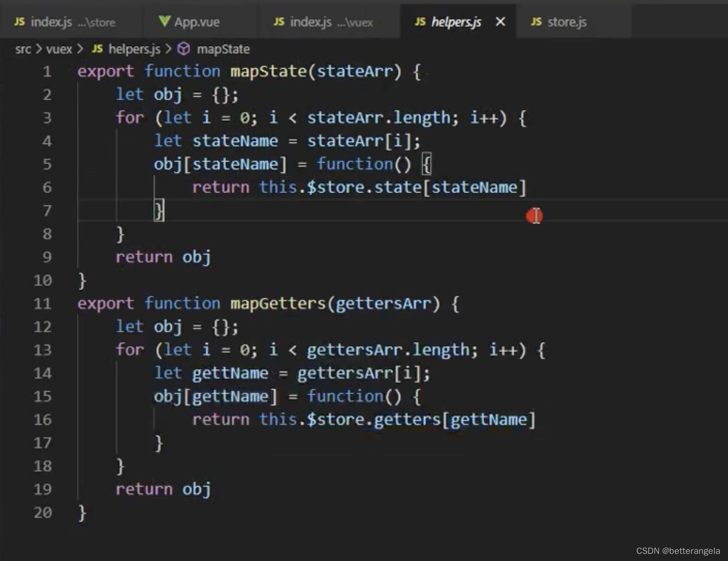
Task: Click 'obj[stateName]' on line 5
Action: [x=220, y=164]
